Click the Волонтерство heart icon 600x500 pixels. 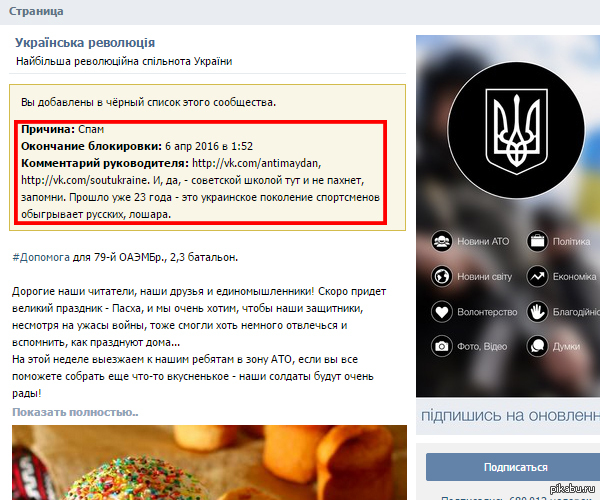(442, 312)
